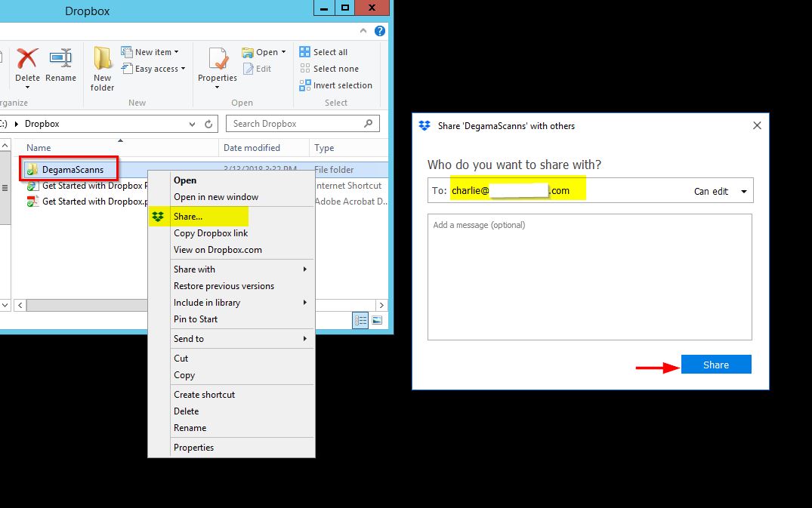Click the search magnifier icon

point(368,124)
